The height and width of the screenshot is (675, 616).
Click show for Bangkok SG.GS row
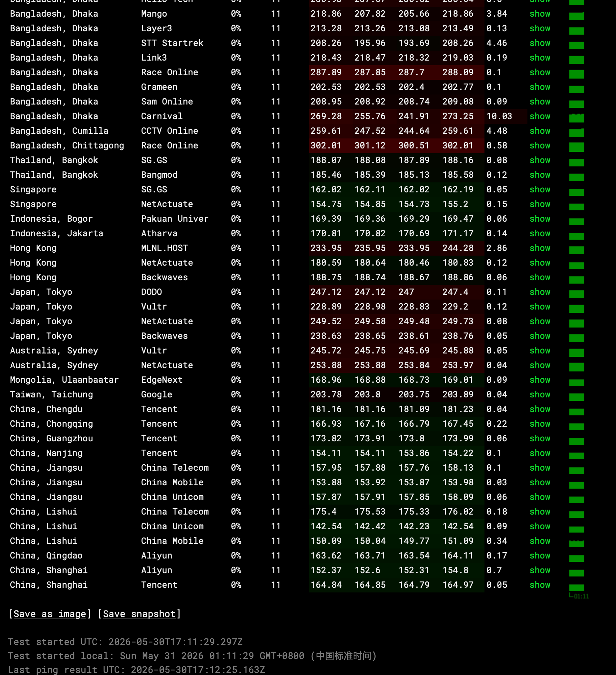click(x=540, y=160)
